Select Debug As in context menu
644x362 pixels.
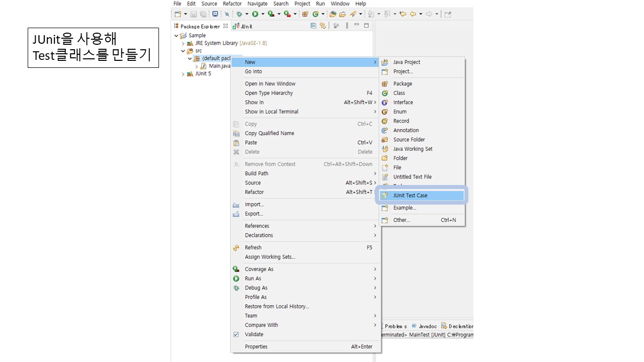coord(305,288)
